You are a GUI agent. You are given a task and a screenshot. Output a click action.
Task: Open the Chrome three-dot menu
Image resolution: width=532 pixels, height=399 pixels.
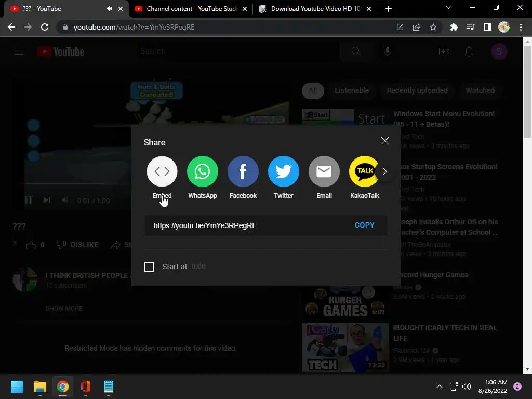(521, 27)
